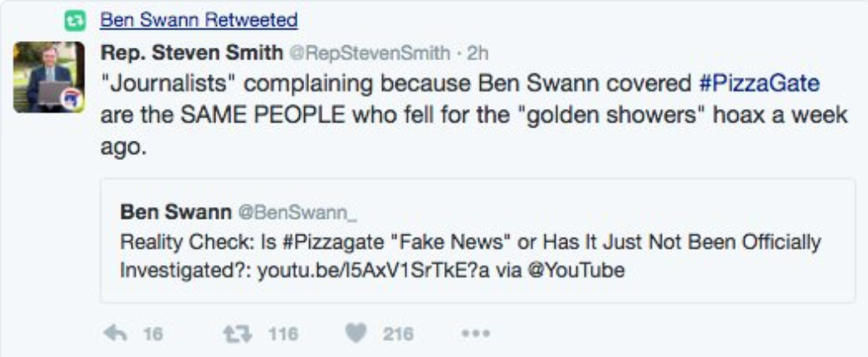Click the reply arrow icon
Viewport: 868px width, 357px height.
click(x=115, y=334)
